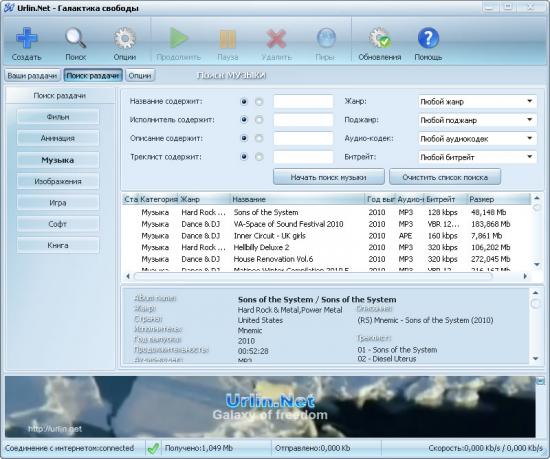Select Inner Circuit - UK girls row
The width and height of the screenshot is (550, 459).
point(326,236)
